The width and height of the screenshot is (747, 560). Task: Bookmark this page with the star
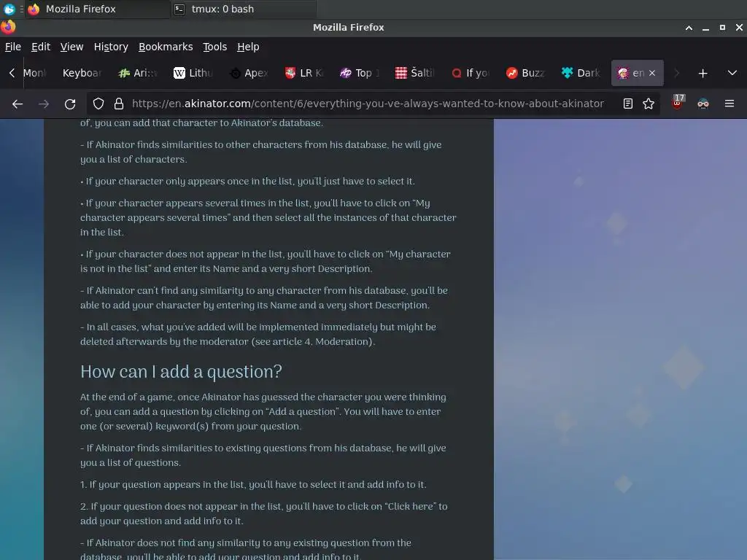(x=649, y=104)
